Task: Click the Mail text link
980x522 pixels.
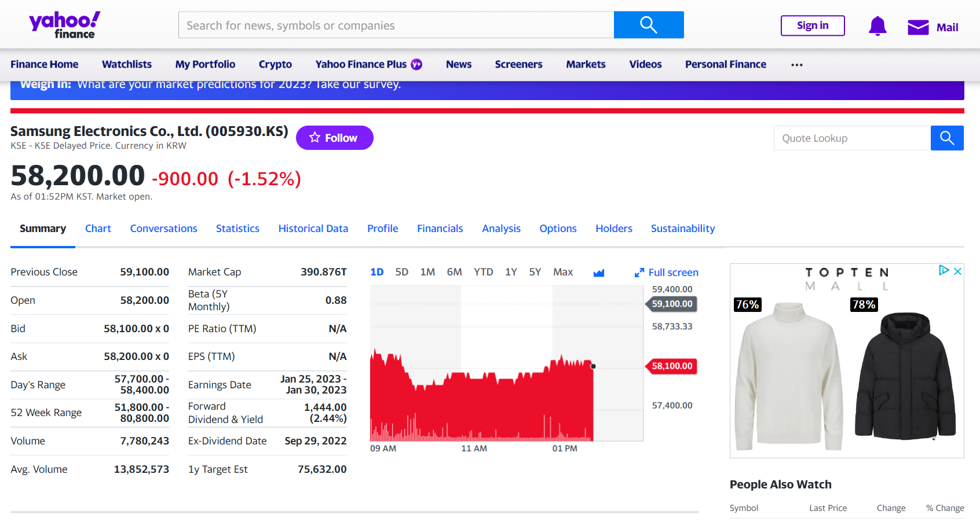Action: click(948, 27)
